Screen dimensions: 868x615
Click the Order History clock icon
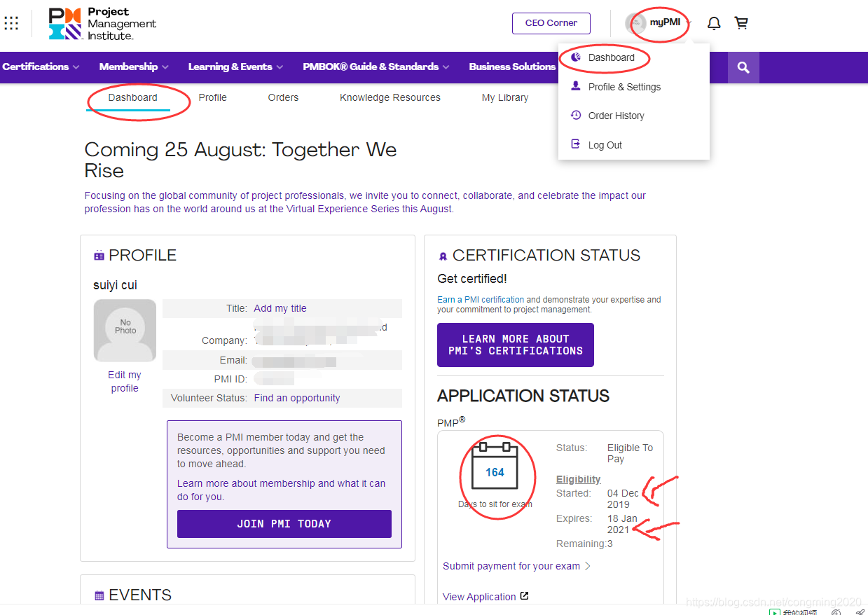click(576, 115)
